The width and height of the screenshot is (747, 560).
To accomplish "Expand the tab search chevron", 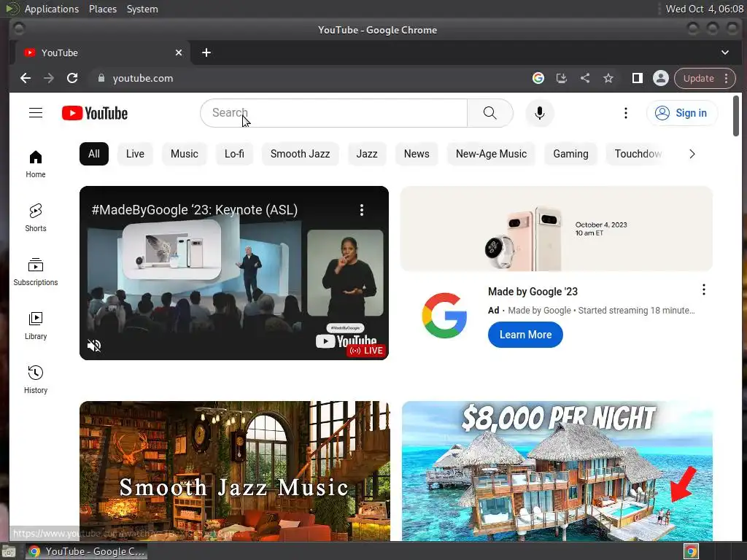I will tap(724, 52).
